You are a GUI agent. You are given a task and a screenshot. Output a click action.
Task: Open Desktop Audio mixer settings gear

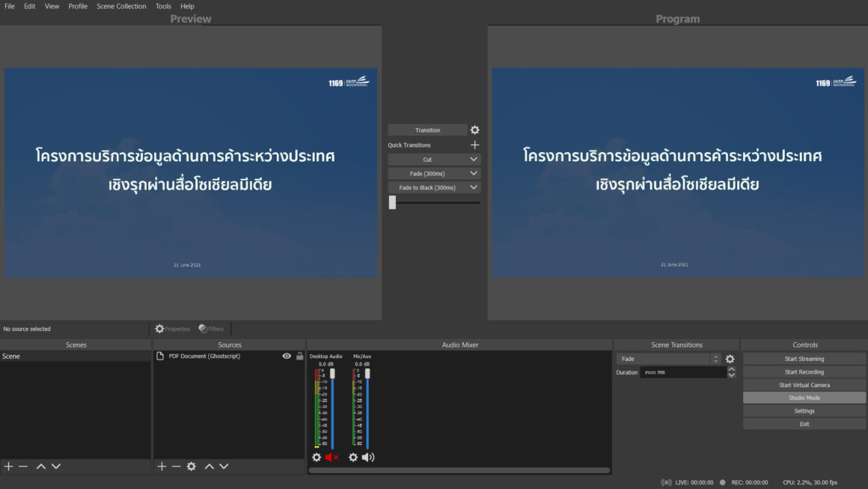(x=315, y=457)
